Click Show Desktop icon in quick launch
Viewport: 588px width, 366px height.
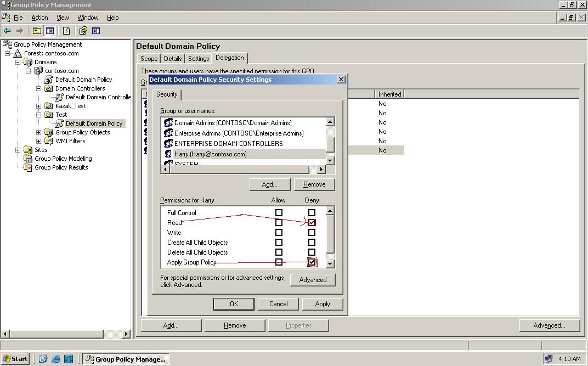(43, 359)
